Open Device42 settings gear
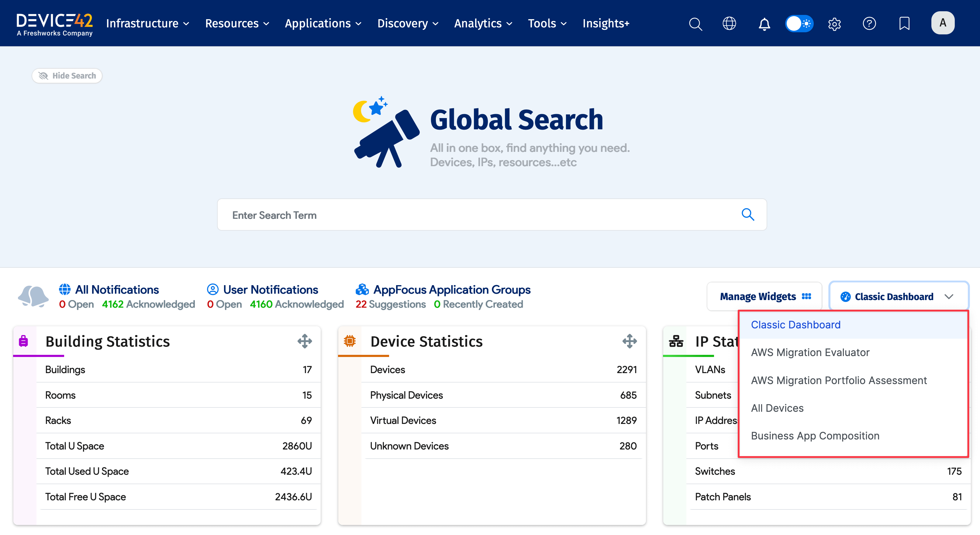This screenshot has width=980, height=535. tap(834, 23)
